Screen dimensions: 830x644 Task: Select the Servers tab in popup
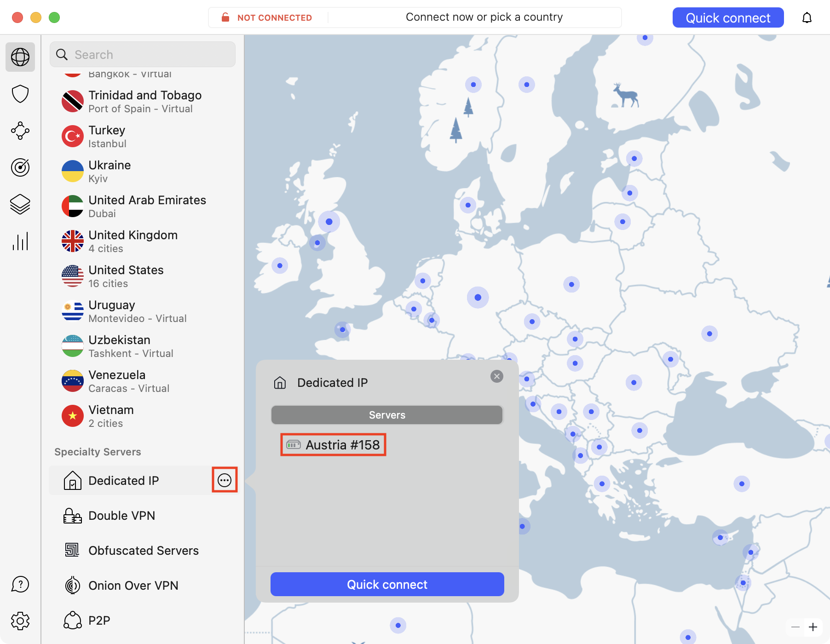coord(387,415)
